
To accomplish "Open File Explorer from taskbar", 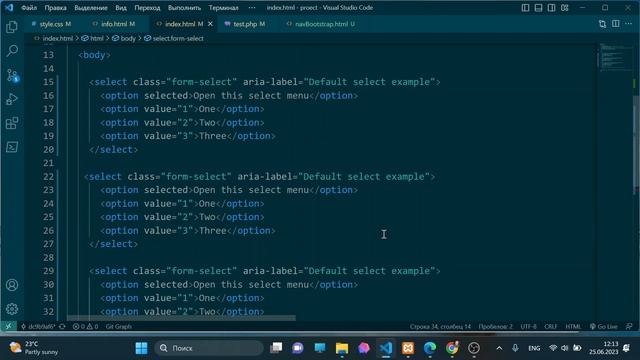I will tap(342, 348).
